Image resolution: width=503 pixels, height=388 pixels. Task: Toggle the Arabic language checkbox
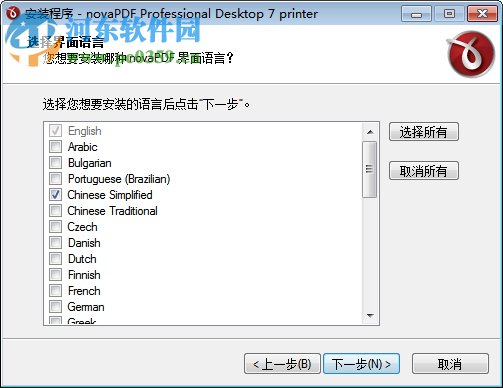coord(55,146)
